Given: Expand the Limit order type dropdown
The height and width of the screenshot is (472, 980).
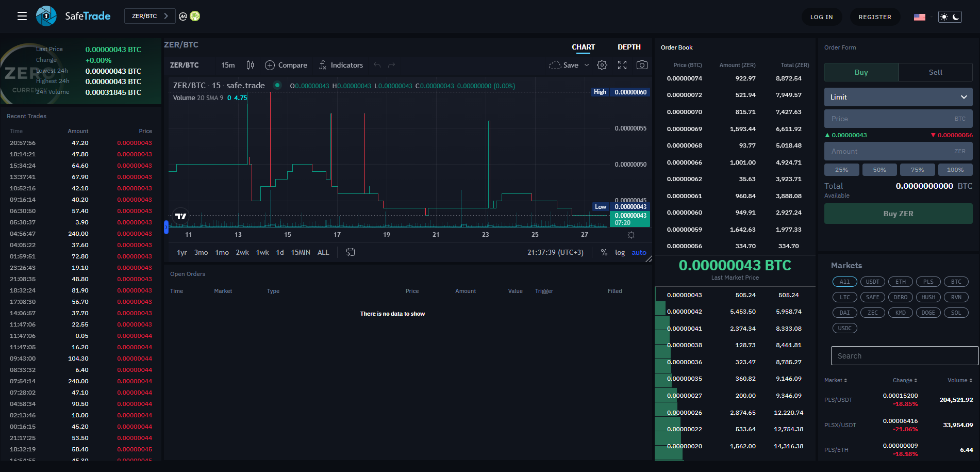Looking at the screenshot, I should (898, 97).
